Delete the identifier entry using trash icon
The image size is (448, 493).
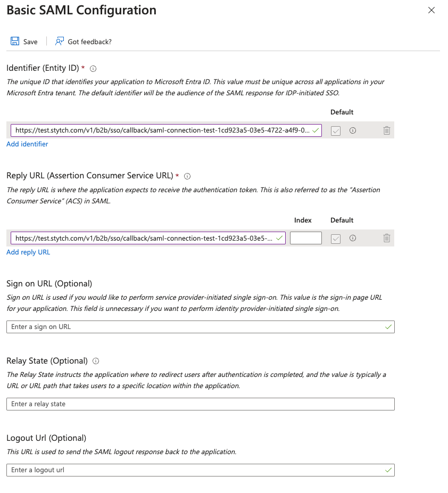click(x=386, y=130)
